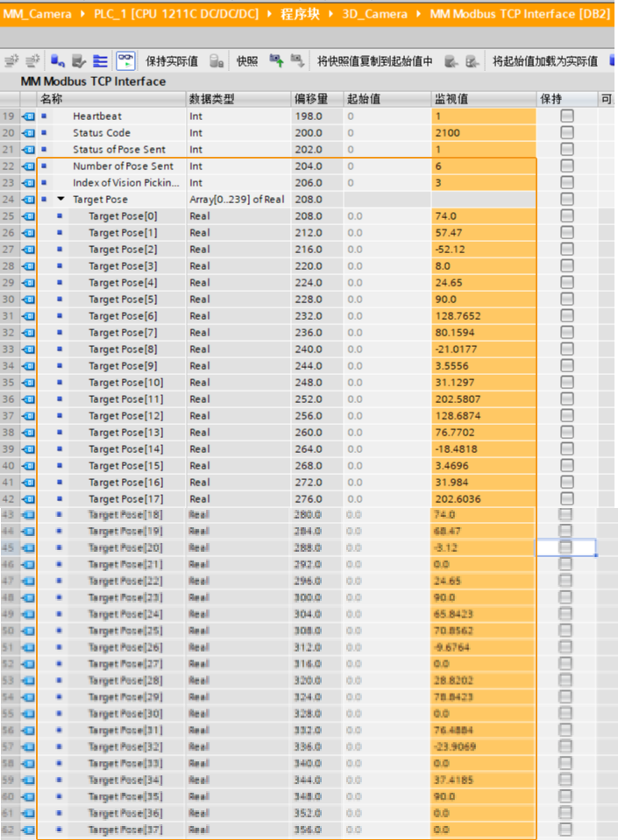Click the second greyed add-row toolbar icon
The width and height of the screenshot is (618, 840).
[32, 61]
